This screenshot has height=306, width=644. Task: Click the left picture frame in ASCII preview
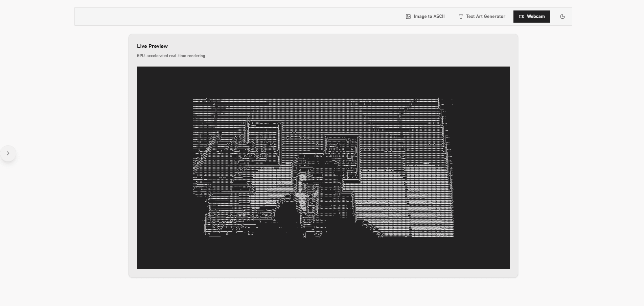(x=264, y=142)
